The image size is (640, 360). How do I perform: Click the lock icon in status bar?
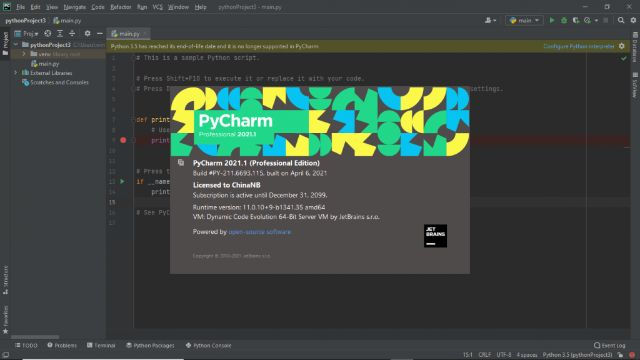tap(620, 355)
